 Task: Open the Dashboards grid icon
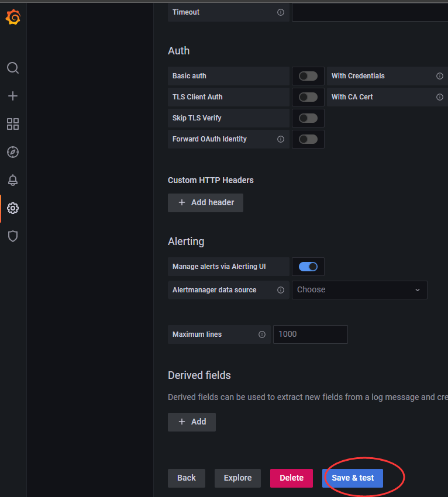[x=13, y=124]
